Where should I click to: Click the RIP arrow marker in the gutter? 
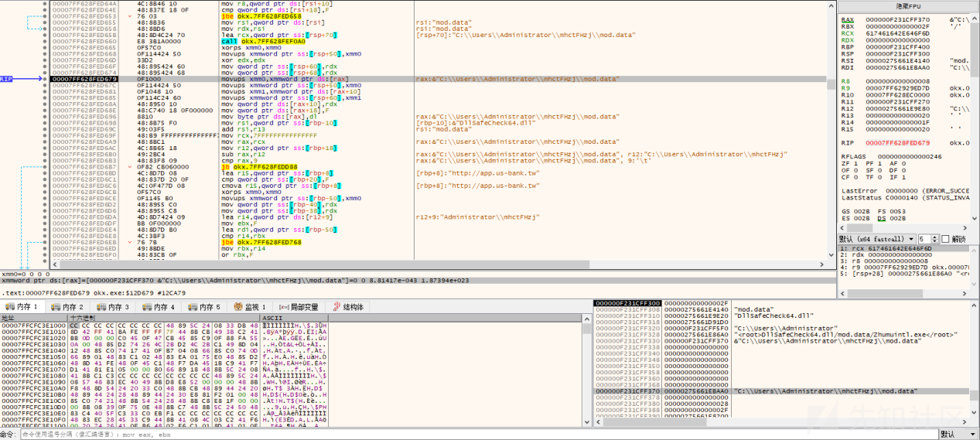click(x=22, y=79)
